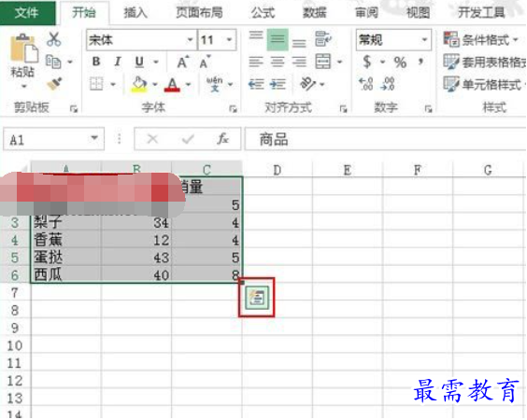The image size is (527, 420).
Task: Toggle Italic formatting
Action: 118,62
